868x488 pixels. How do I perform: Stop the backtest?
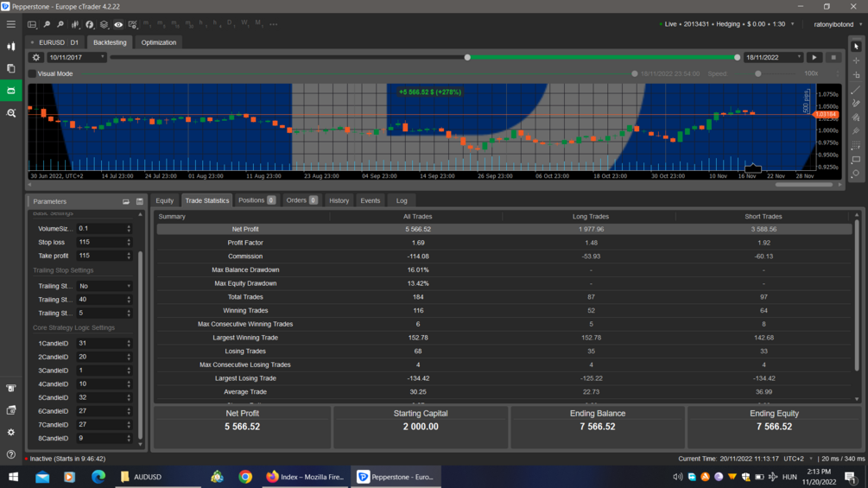tap(833, 58)
